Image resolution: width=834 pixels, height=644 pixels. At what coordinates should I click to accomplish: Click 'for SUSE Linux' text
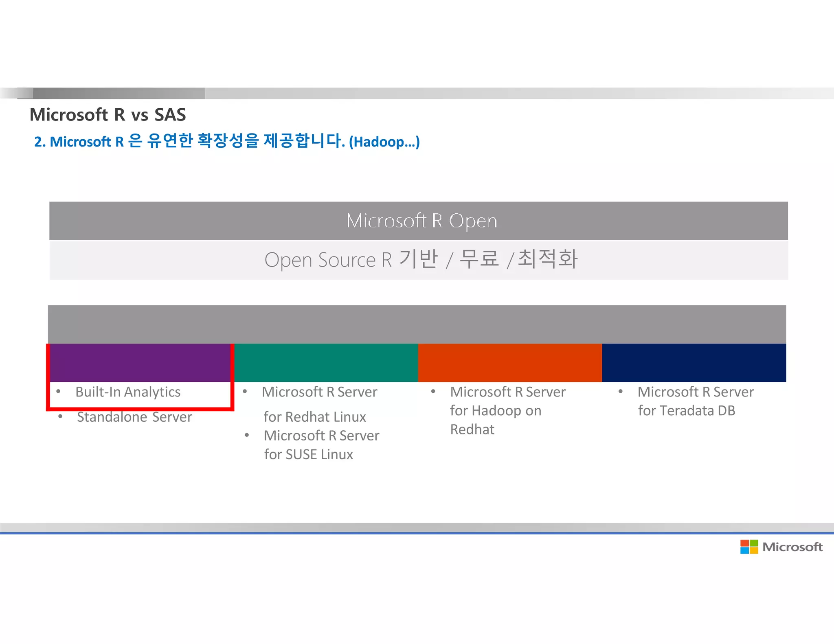[309, 455]
